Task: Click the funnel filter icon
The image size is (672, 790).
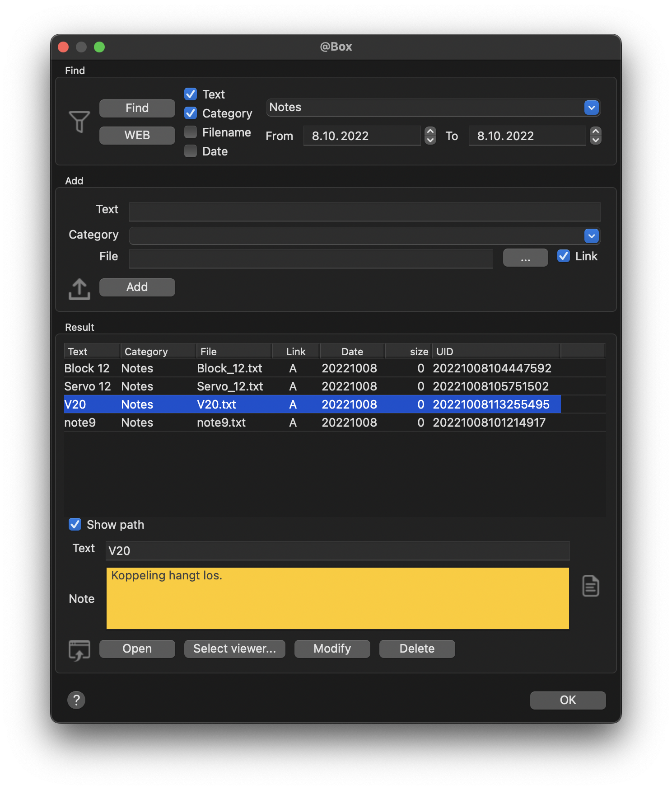Action: pos(79,122)
